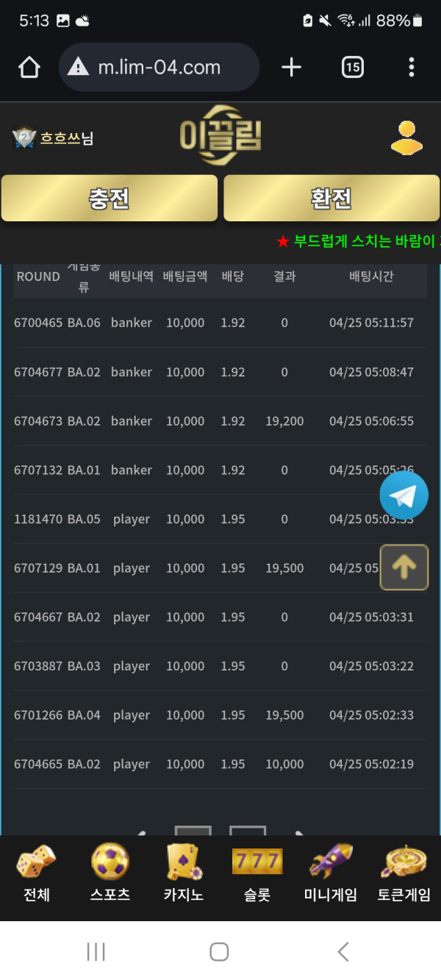Select the 전체 dice category
The width and height of the screenshot is (441, 980).
37,873
